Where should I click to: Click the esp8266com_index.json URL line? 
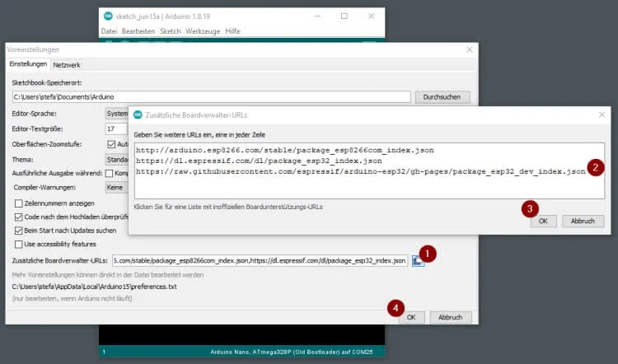285,150
